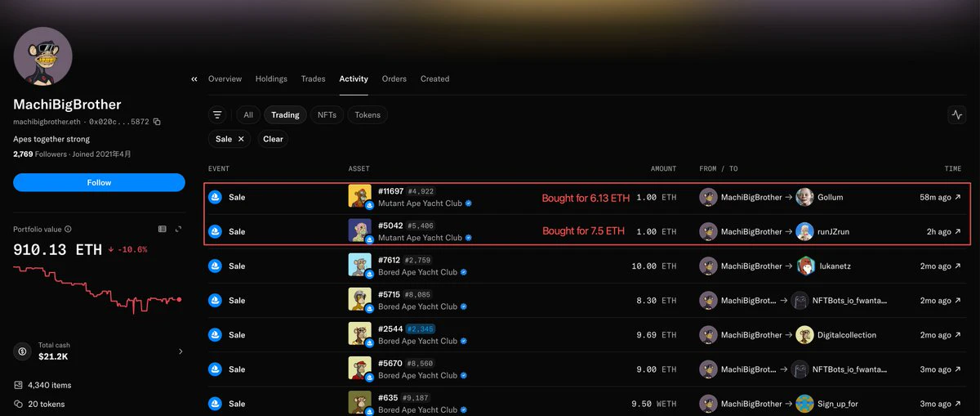Select the All filter chip
Image resolution: width=980 pixels, height=416 pixels.
[248, 115]
